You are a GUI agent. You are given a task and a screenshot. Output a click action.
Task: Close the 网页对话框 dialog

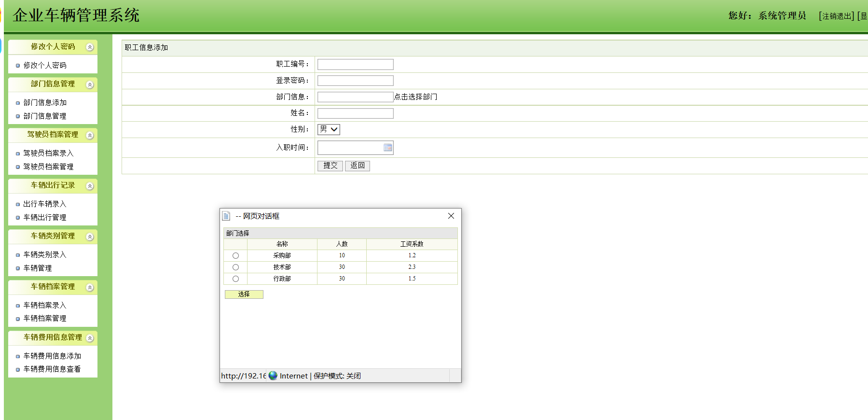point(451,216)
